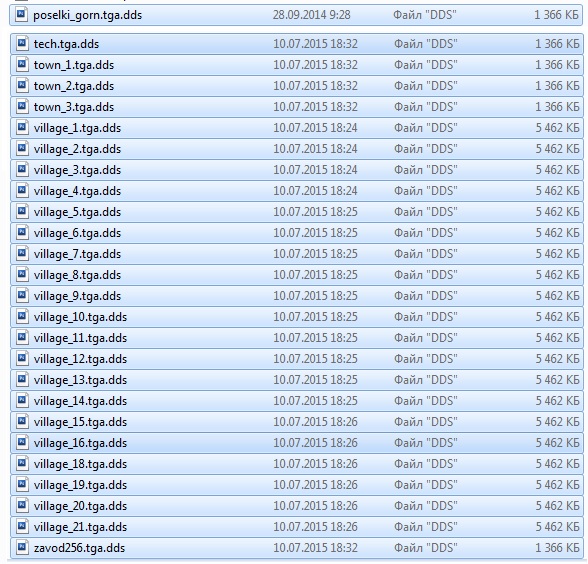The image size is (588, 564).
Task: Click the poselki_gorn.tga.dds file icon
Action: (x=22, y=15)
